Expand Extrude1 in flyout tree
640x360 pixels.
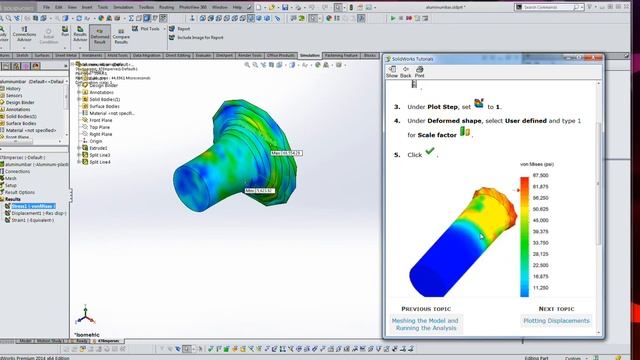tap(79, 148)
